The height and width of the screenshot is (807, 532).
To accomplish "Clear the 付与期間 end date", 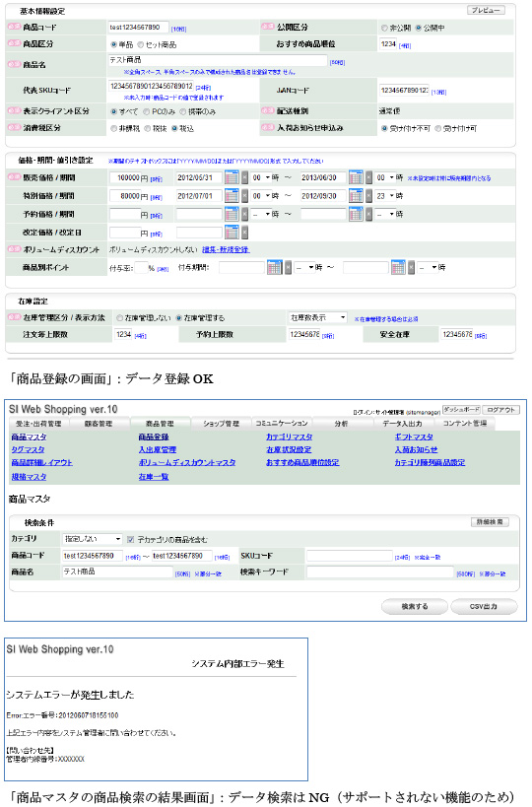I will [412, 267].
